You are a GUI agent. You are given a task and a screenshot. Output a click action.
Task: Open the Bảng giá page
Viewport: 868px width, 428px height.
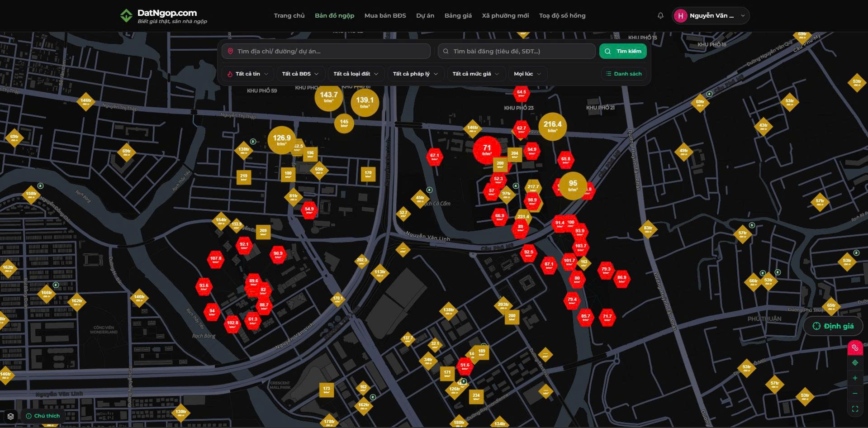(458, 16)
